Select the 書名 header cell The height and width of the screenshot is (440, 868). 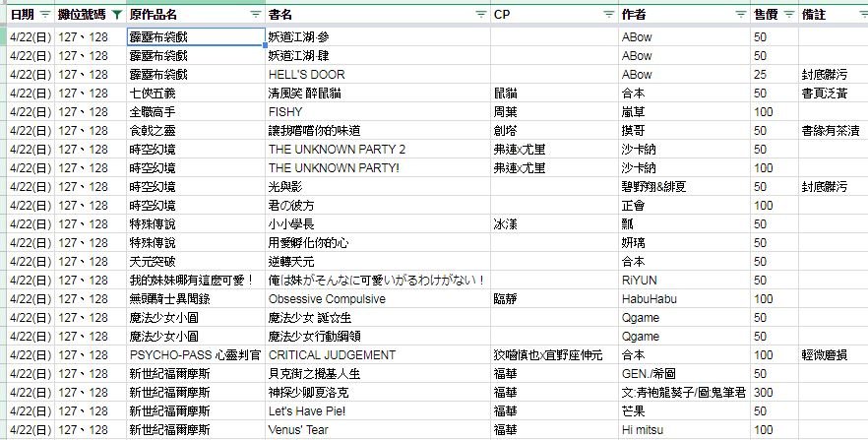[378, 15]
